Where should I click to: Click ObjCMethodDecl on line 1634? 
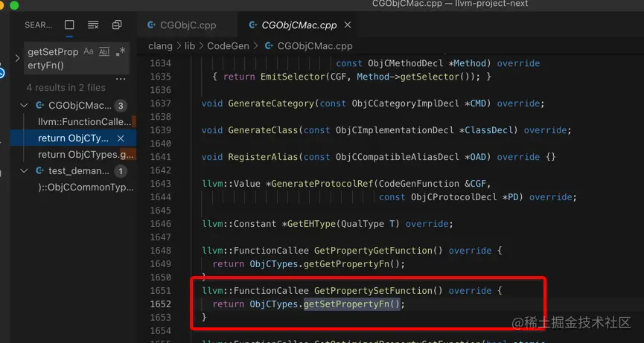tap(406, 63)
